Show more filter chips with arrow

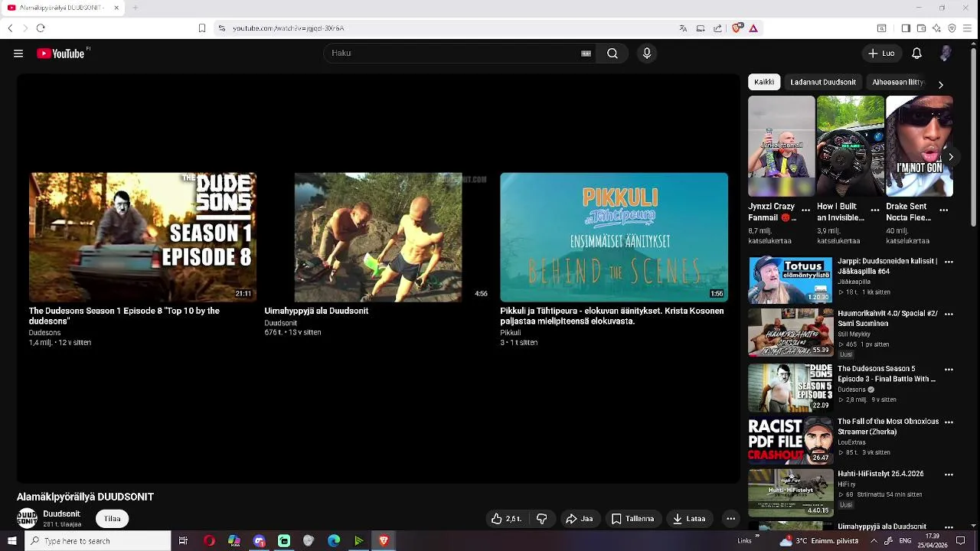(940, 84)
